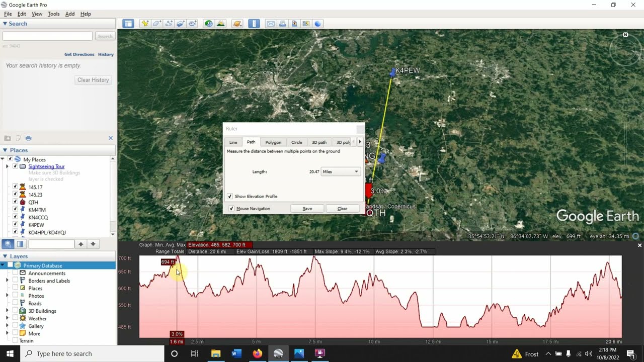The image size is (644, 362).
Task: Toggle sunlight across landscape icon
Action: click(x=220, y=24)
